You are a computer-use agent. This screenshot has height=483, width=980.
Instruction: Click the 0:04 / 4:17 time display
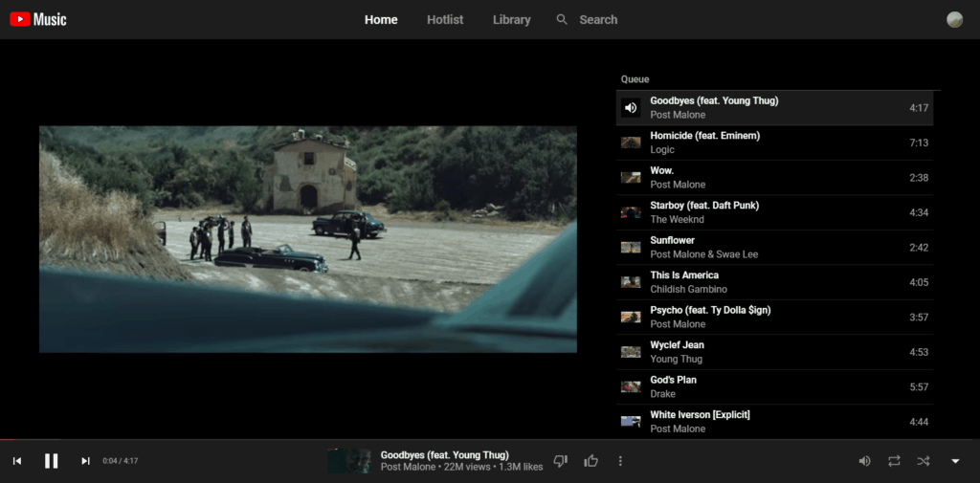120,461
